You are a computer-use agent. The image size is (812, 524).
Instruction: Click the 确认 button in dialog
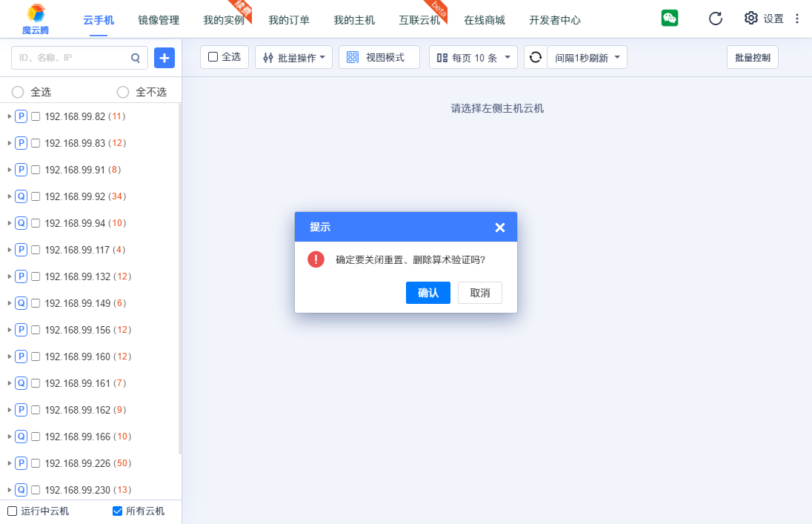427,293
